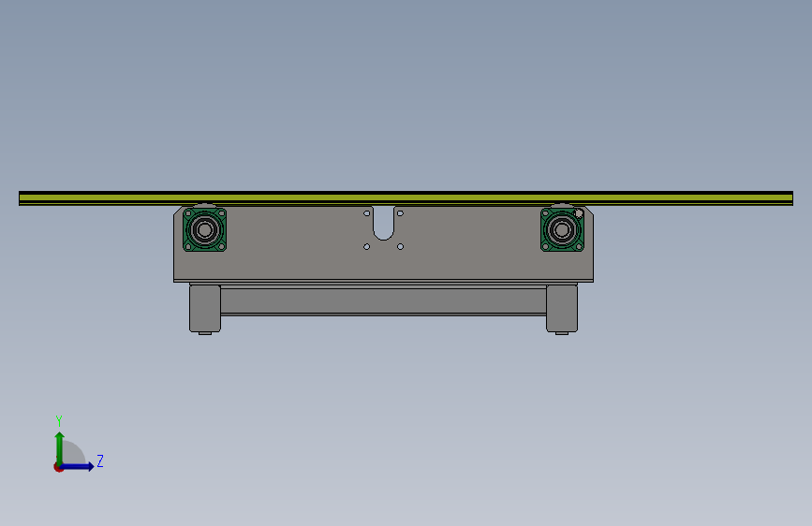Click the Y axis of the triad
The height and width of the screenshot is (526, 812).
(60, 448)
